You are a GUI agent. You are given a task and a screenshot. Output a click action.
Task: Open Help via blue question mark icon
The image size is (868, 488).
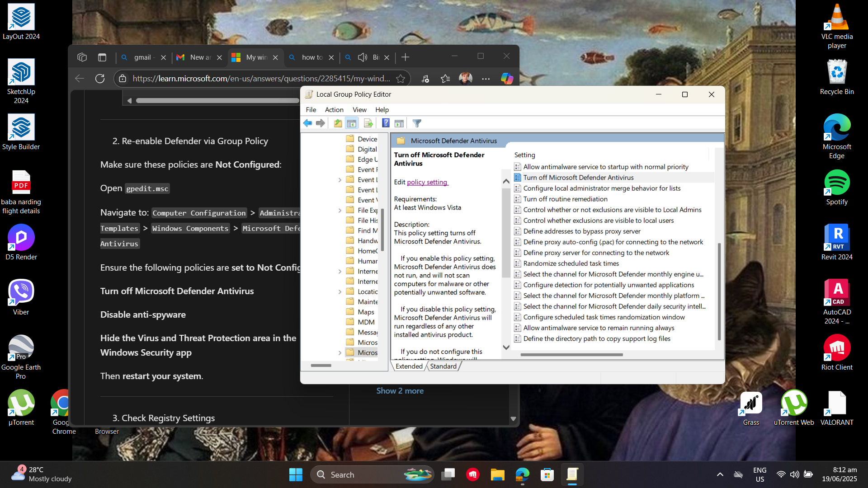coord(386,123)
